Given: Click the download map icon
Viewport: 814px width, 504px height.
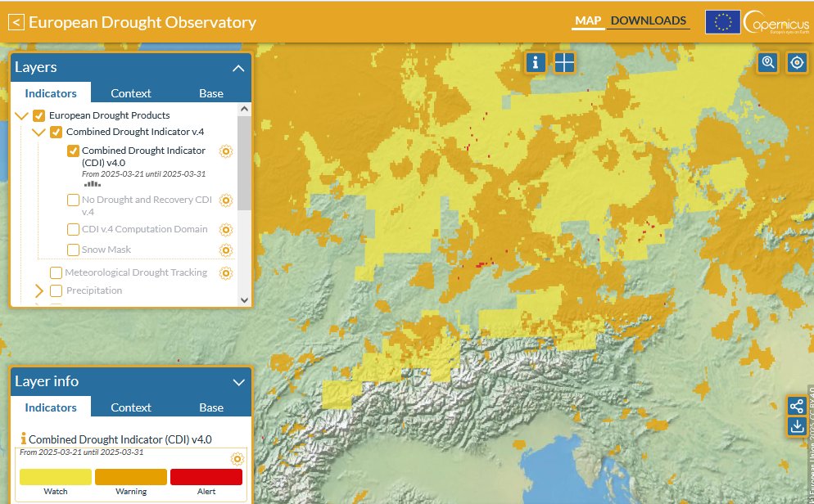Looking at the screenshot, I should click(796, 426).
